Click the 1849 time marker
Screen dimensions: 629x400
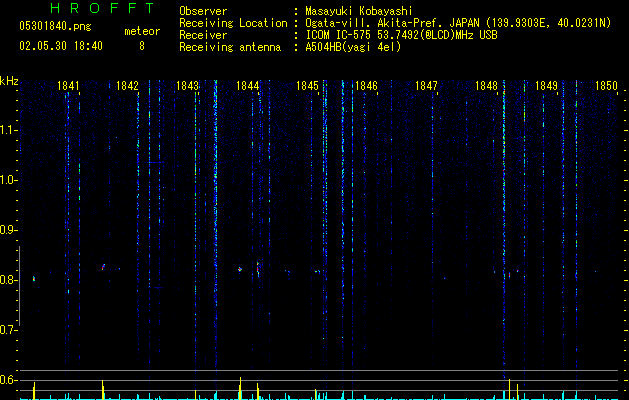tap(546, 86)
